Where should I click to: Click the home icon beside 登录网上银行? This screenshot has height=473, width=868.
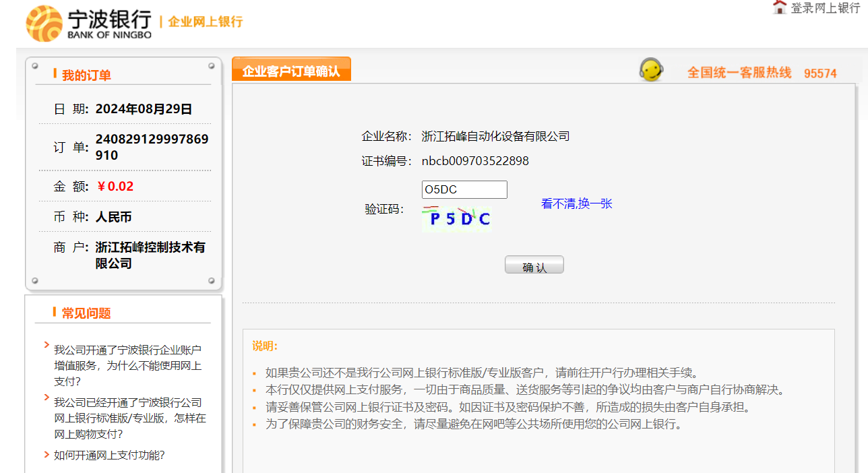point(780,7)
